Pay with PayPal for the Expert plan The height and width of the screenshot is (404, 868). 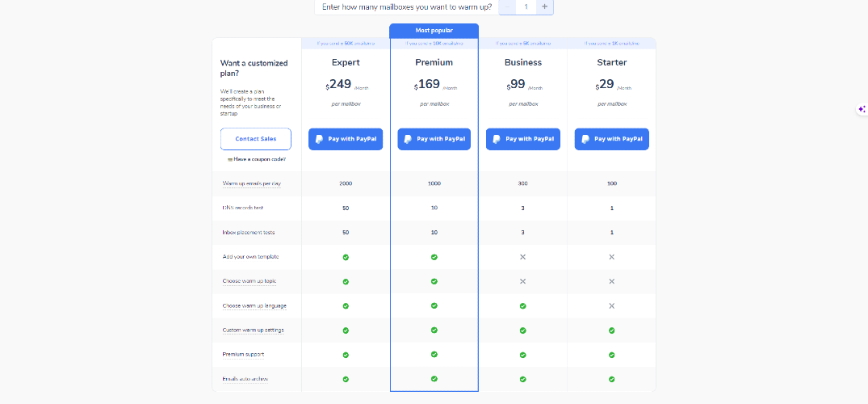pos(346,139)
